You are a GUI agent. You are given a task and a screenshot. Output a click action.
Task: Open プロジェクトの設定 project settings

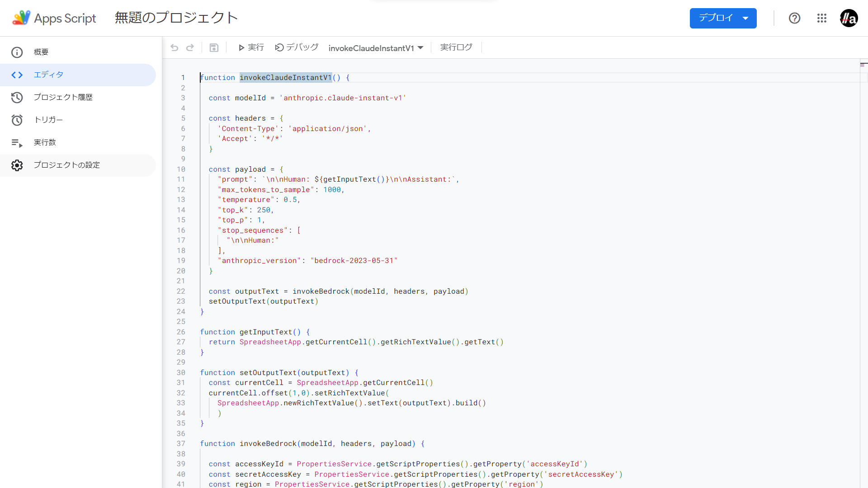point(66,165)
